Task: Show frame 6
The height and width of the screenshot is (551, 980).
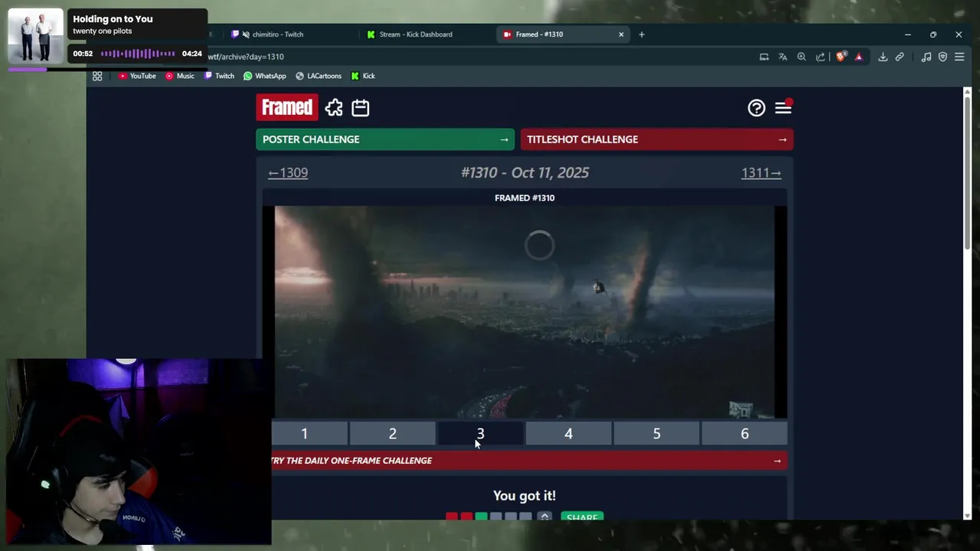Action: pyautogui.click(x=744, y=434)
